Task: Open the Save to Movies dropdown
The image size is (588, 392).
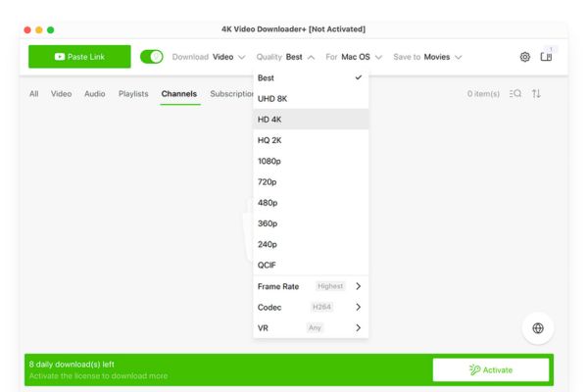Action: tap(427, 57)
